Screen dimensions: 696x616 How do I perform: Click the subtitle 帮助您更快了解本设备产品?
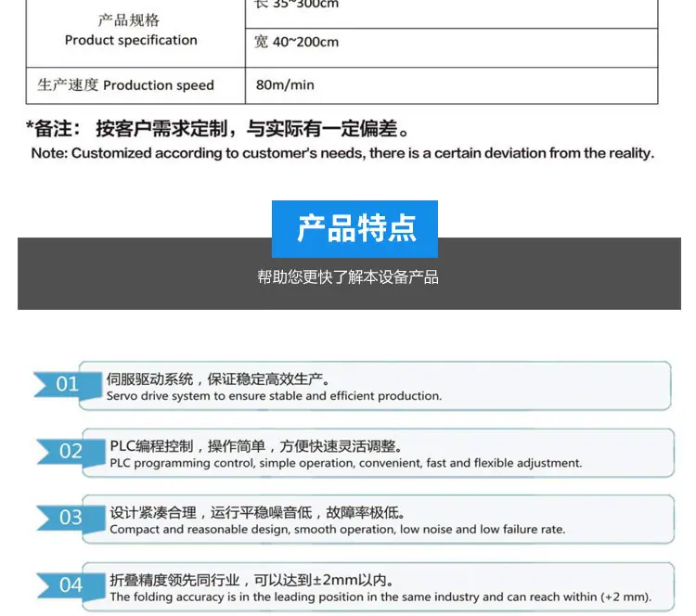pos(348,277)
